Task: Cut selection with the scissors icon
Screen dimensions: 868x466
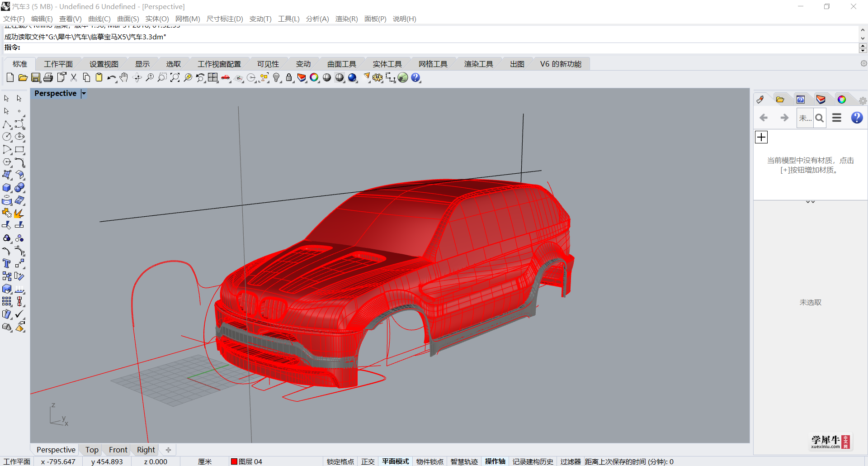Action: (x=74, y=78)
